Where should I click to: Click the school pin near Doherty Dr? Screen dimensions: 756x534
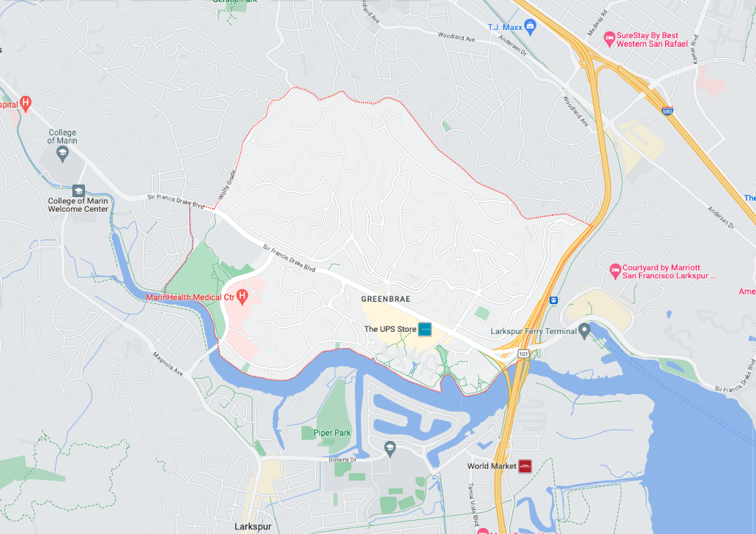[390, 449]
